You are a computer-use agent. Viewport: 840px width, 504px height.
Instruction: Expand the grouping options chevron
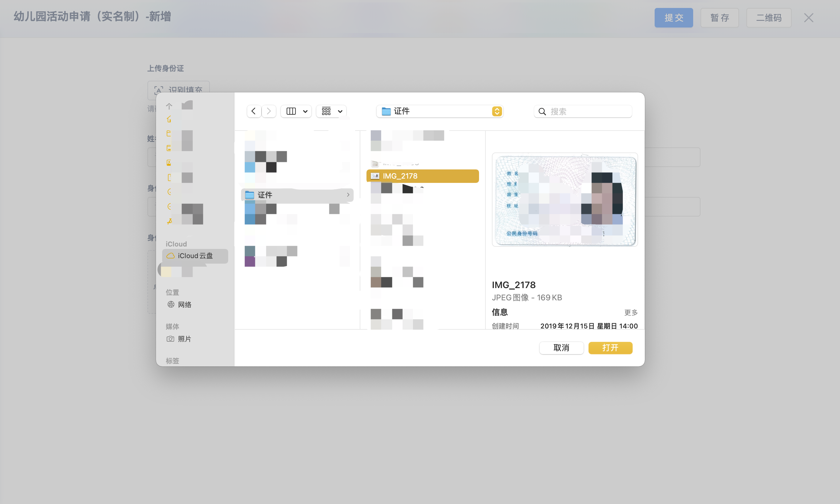coord(340,111)
